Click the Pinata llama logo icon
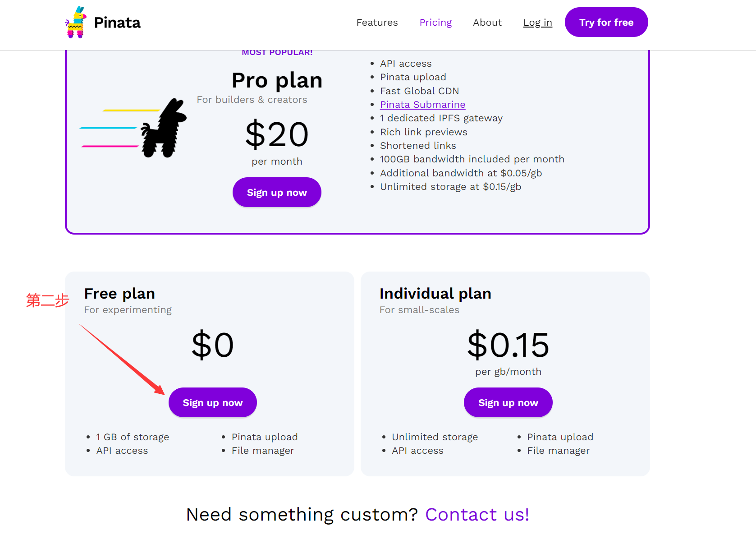This screenshot has height=535, width=756. (x=76, y=22)
